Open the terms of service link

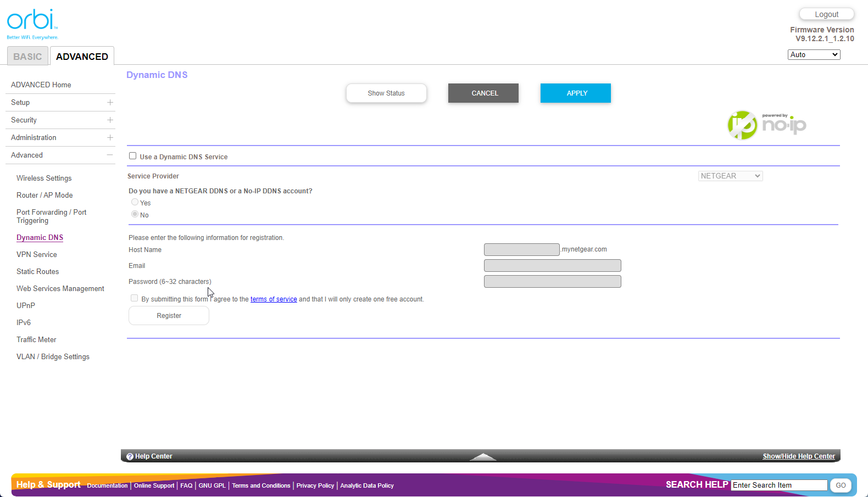[x=274, y=299]
